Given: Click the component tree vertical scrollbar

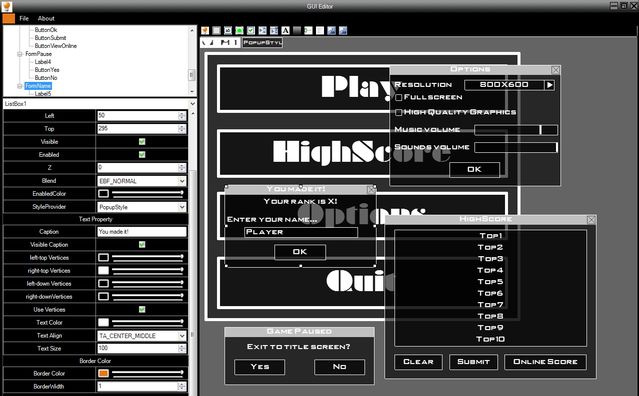Looking at the screenshot, I should pos(192,61).
